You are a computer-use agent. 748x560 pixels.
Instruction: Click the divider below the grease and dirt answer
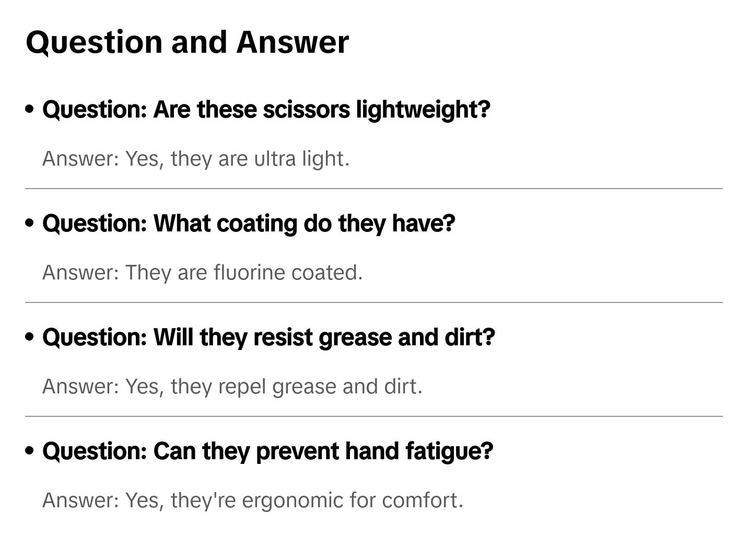[x=373, y=416]
